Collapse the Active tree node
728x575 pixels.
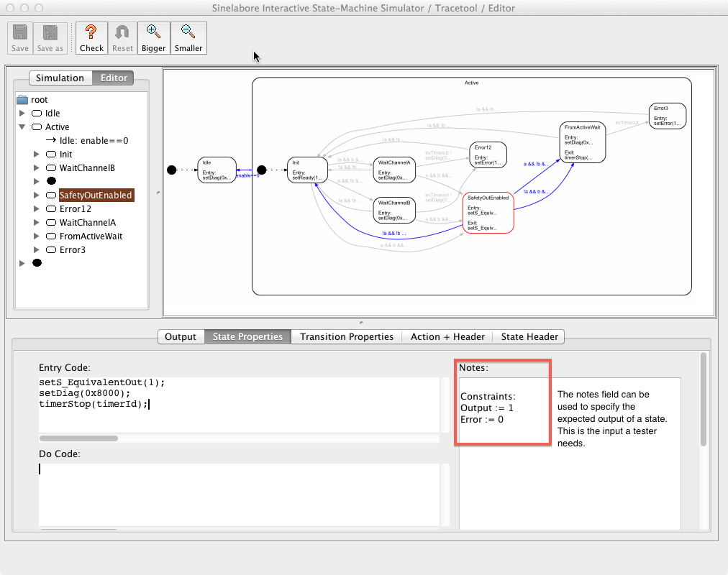point(22,127)
